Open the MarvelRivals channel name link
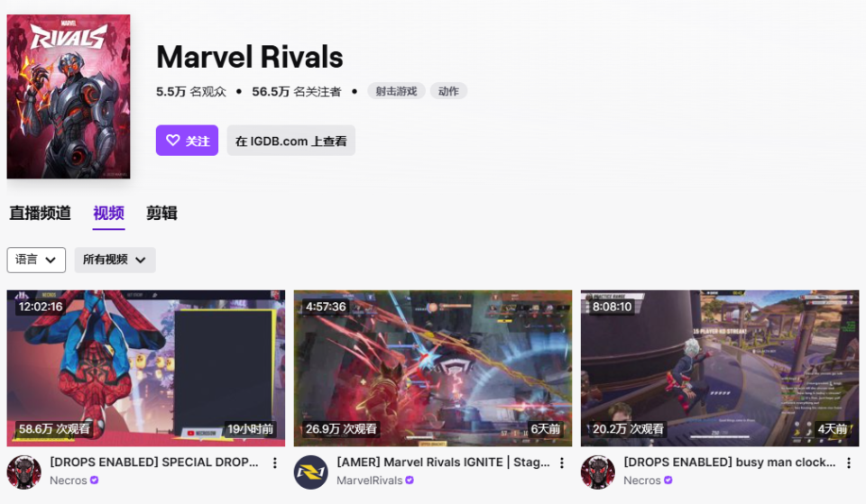The height and width of the screenshot is (504, 866). pos(370,481)
